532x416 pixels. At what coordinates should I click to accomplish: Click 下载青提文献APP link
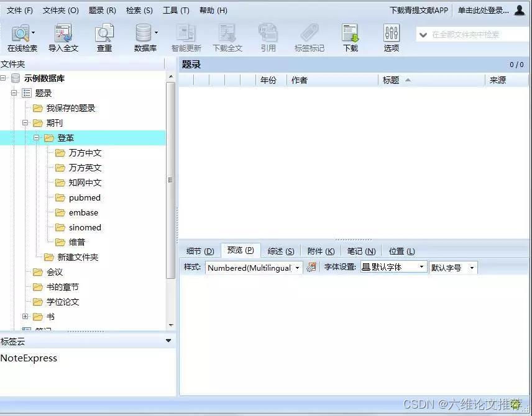419,11
